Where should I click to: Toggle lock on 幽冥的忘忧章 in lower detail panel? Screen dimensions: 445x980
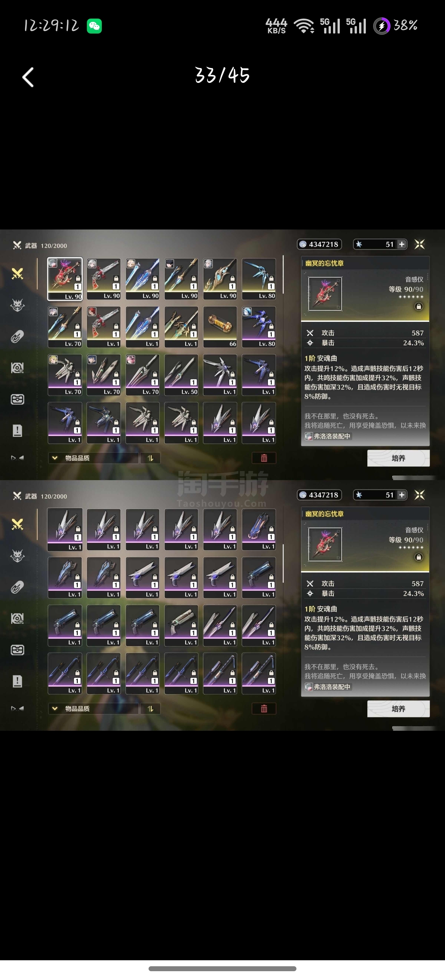point(418,557)
